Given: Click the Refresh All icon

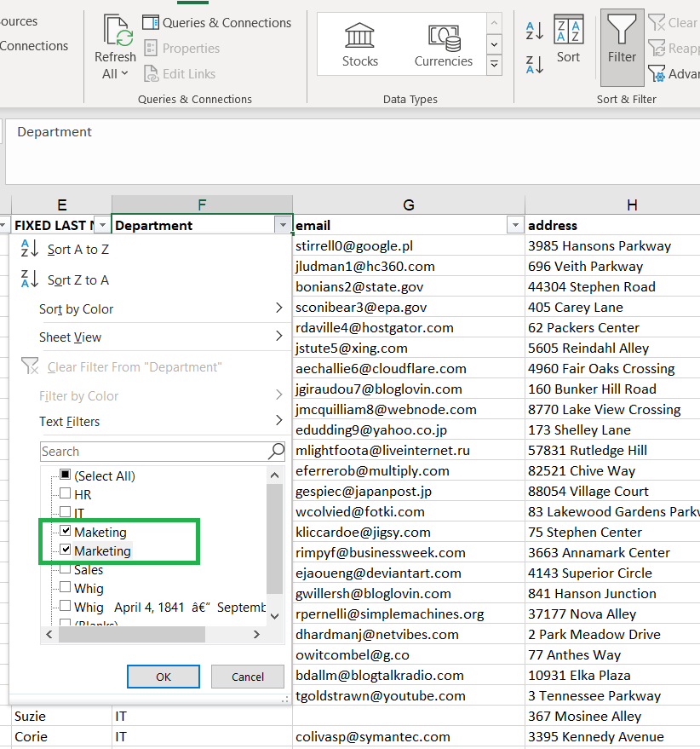Looking at the screenshot, I should [x=118, y=32].
